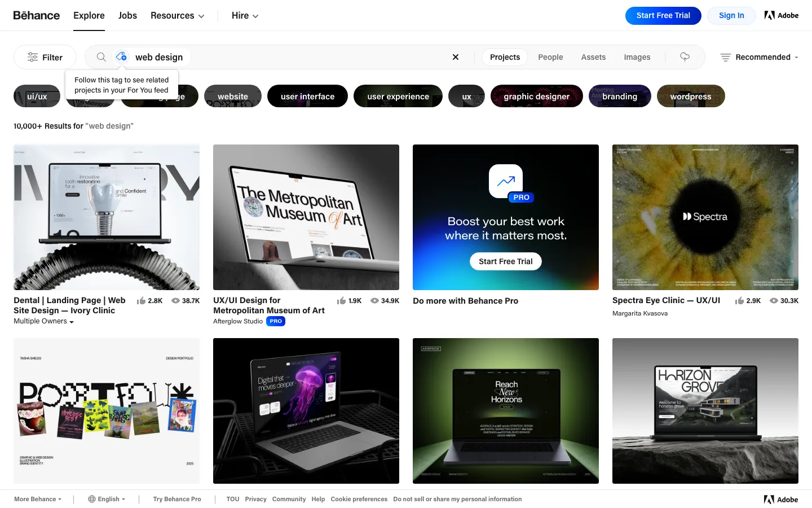Open Dental Landing Page Ivory Clinic thumbnail
This screenshot has width=812, height=508.
tap(107, 217)
